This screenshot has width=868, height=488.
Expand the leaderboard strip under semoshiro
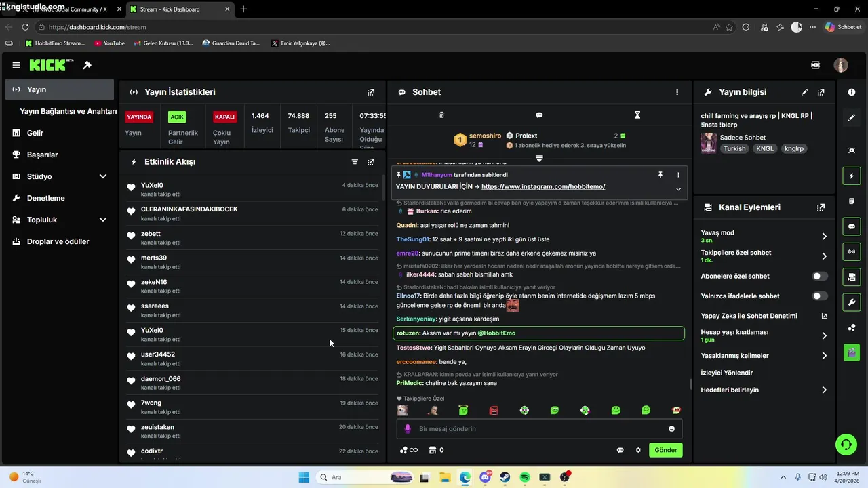pos(539,158)
